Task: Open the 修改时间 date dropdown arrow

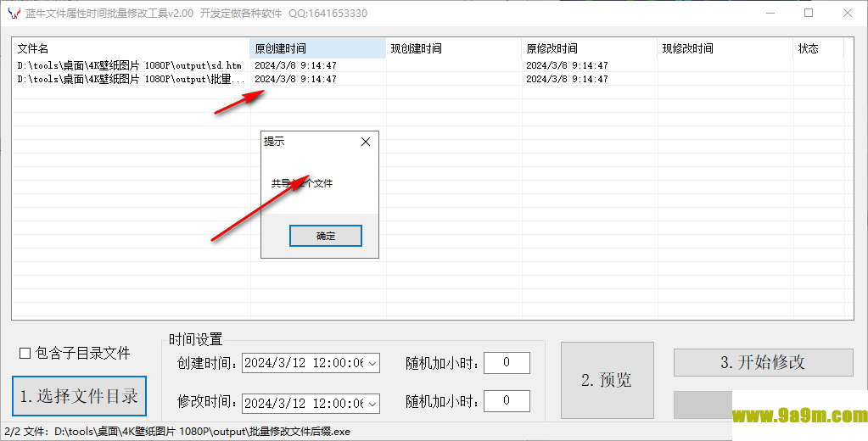Action: [x=372, y=403]
